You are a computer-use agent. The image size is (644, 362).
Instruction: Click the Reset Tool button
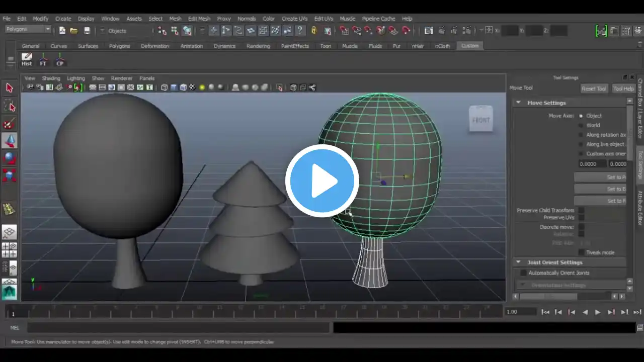[594, 88]
